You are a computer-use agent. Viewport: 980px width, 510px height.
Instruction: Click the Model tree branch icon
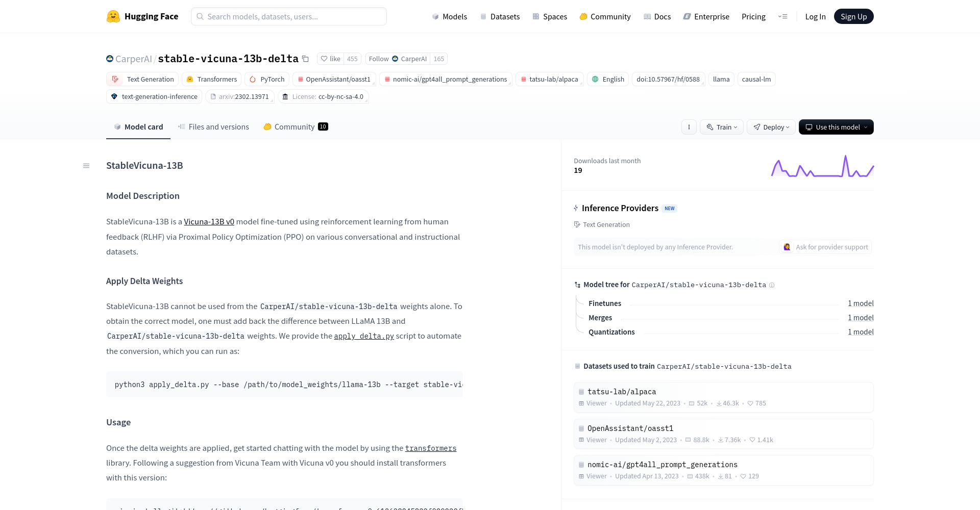click(x=577, y=285)
